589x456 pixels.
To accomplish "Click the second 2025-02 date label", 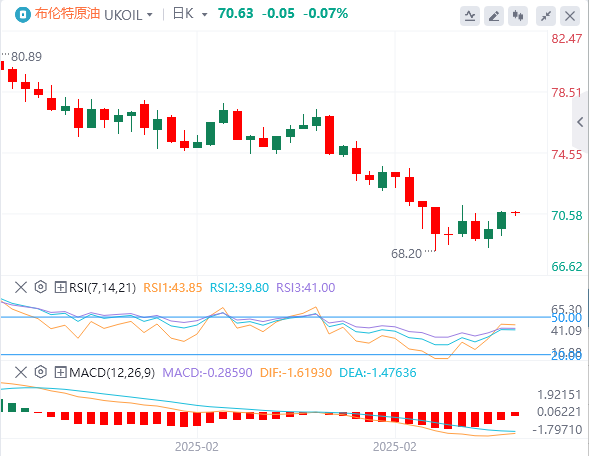I will pos(395,447).
